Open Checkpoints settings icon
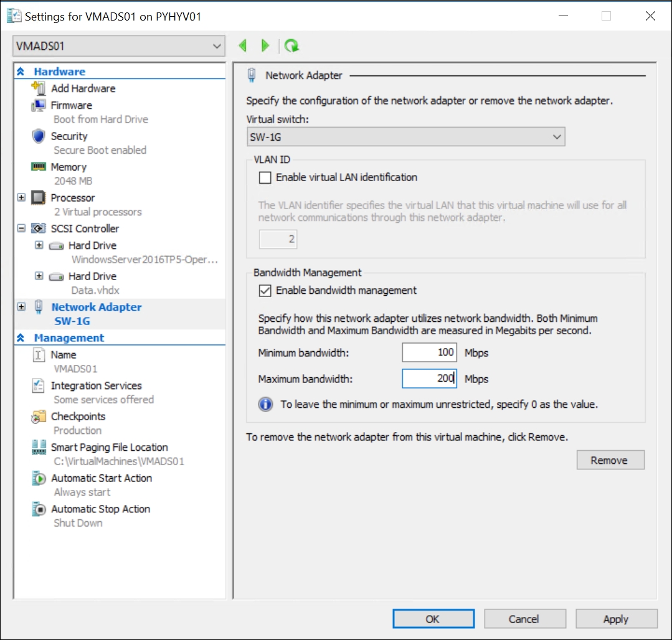 point(39,416)
